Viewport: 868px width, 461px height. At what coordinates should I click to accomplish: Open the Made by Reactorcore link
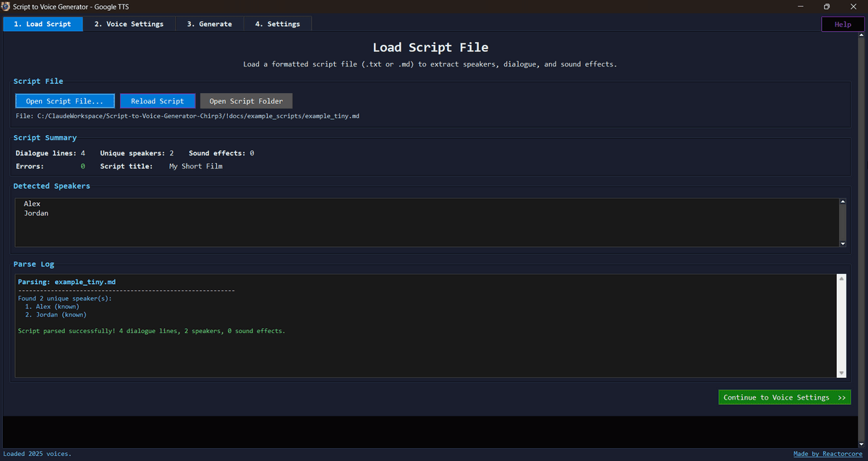click(829, 454)
